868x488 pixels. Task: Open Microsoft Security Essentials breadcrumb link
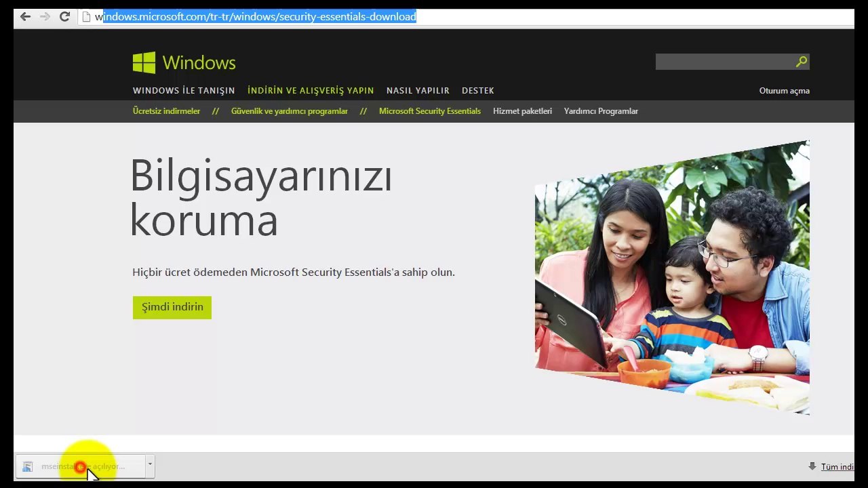click(430, 111)
